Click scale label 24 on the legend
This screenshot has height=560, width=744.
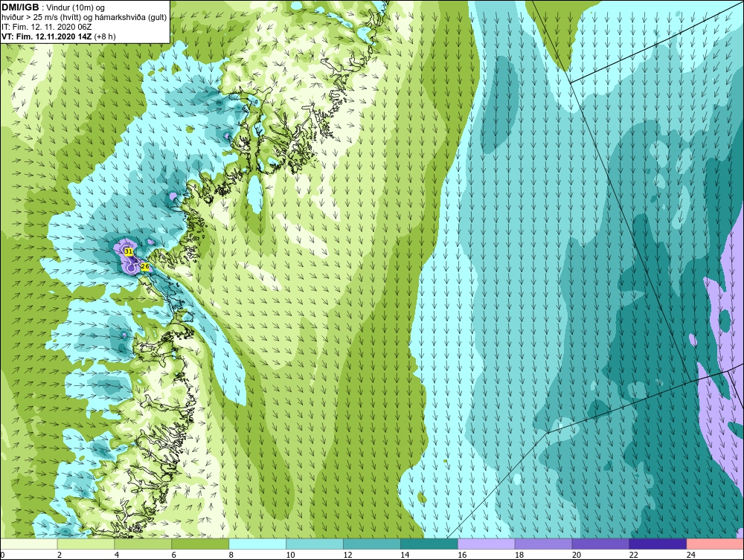(691, 555)
